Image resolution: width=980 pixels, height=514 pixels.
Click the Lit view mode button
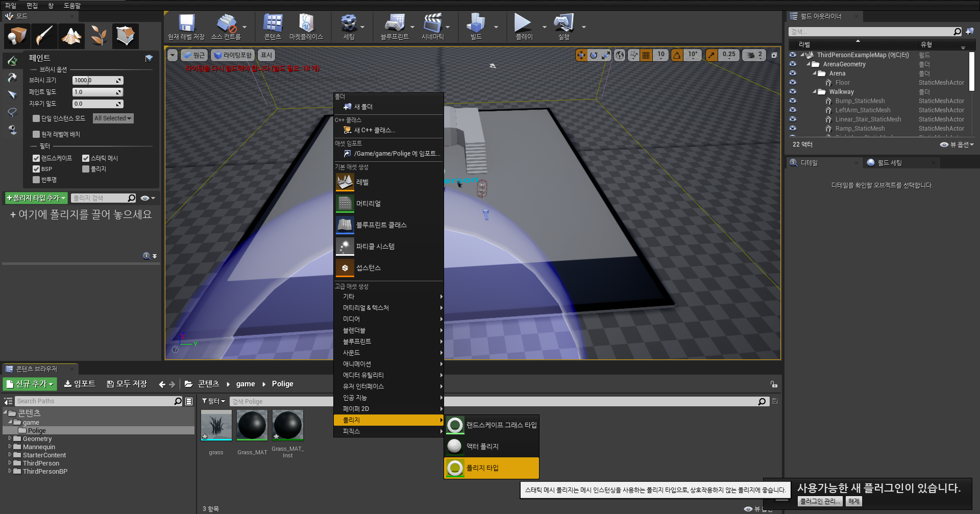point(232,55)
